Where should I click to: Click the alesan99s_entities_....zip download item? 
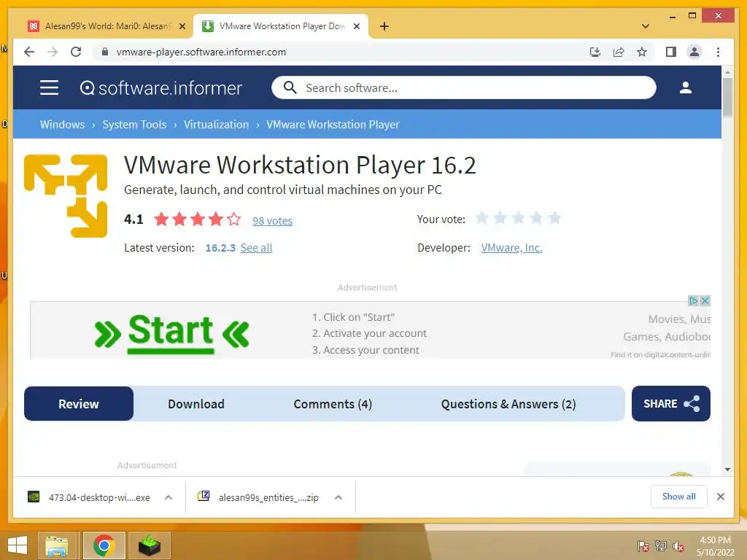tap(260, 497)
